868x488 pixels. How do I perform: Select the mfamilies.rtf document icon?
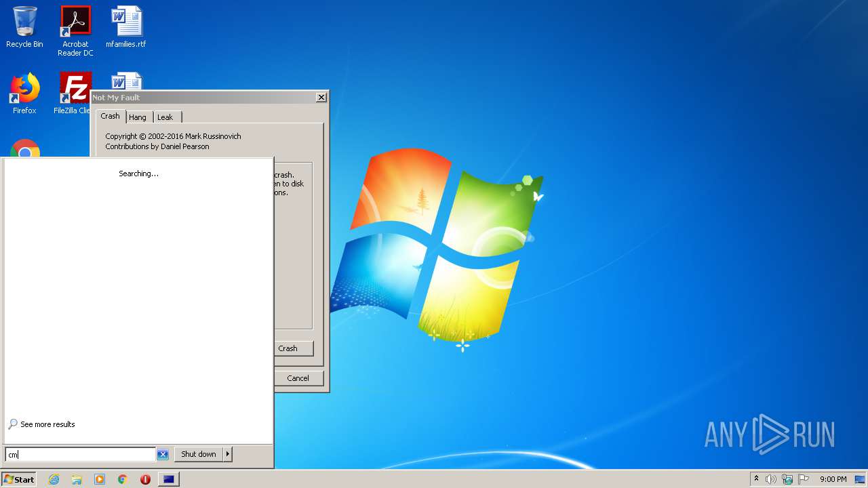tap(126, 27)
